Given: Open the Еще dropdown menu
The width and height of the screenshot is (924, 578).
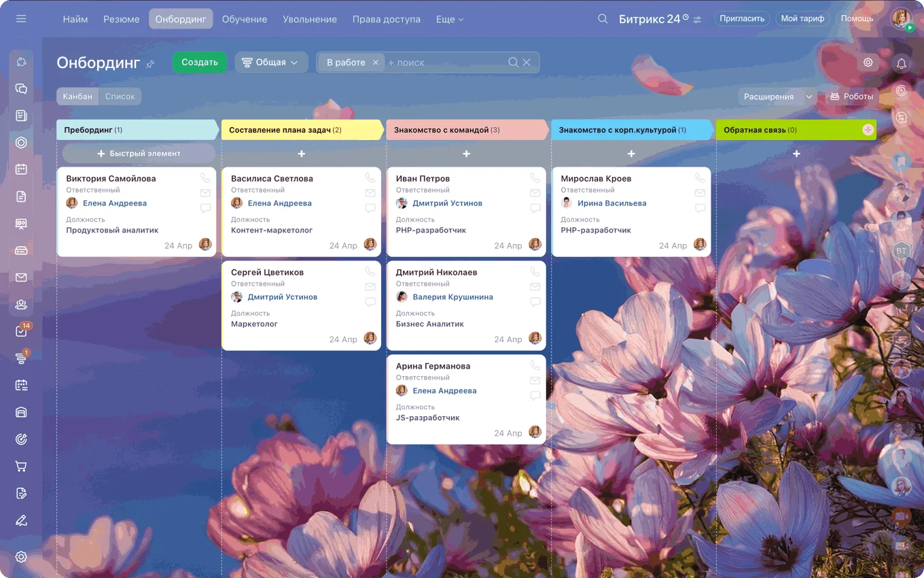Looking at the screenshot, I should pyautogui.click(x=450, y=19).
